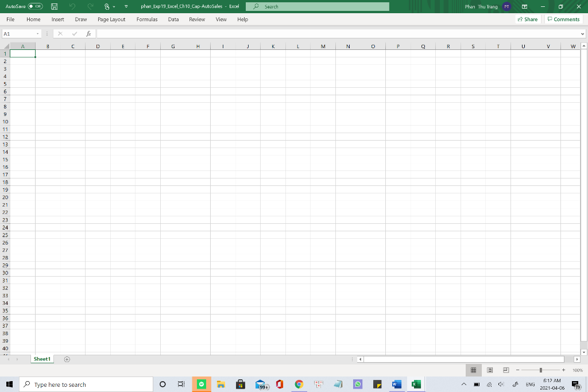588x392 pixels.
Task: Expand the Name Box dropdown arrow
Action: (x=37, y=34)
